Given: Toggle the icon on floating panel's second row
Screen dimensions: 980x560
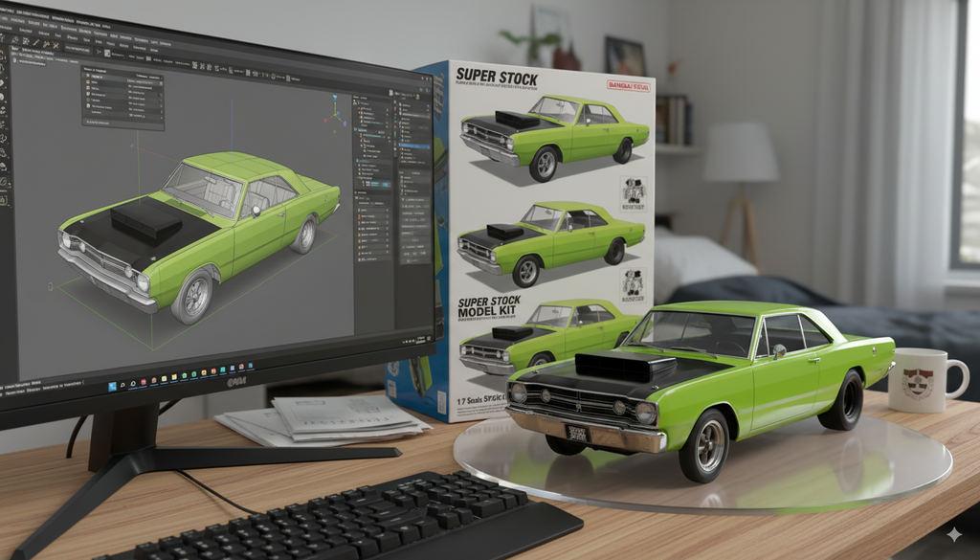Looking at the screenshot, I should click(88, 88).
